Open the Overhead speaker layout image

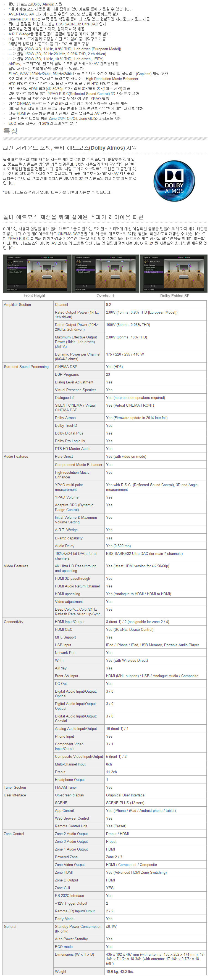(105, 274)
